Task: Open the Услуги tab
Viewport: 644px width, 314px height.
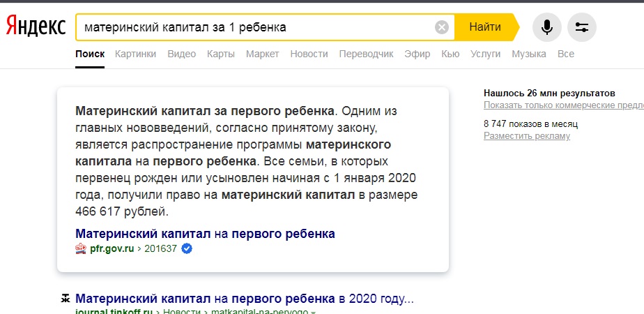Action: click(x=486, y=54)
